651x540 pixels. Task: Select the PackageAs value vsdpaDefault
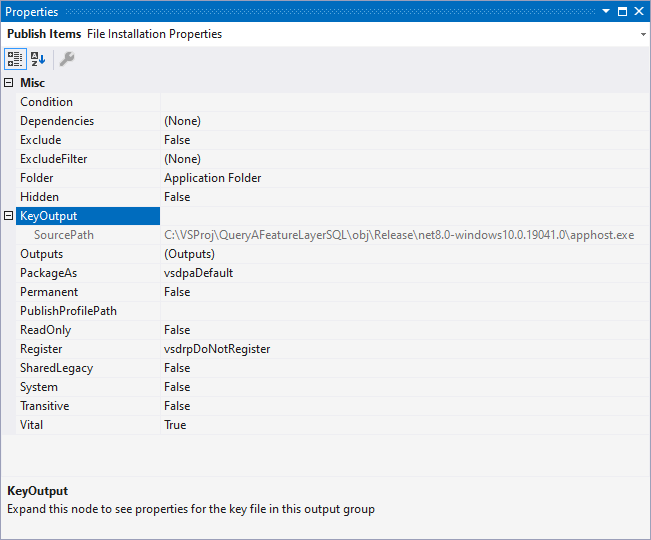(198, 273)
